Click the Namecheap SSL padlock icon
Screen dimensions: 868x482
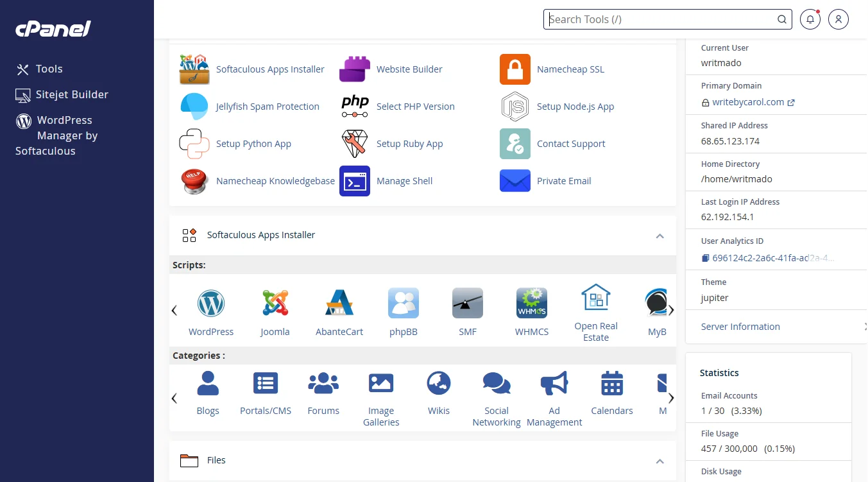pyautogui.click(x=515, y=69)
